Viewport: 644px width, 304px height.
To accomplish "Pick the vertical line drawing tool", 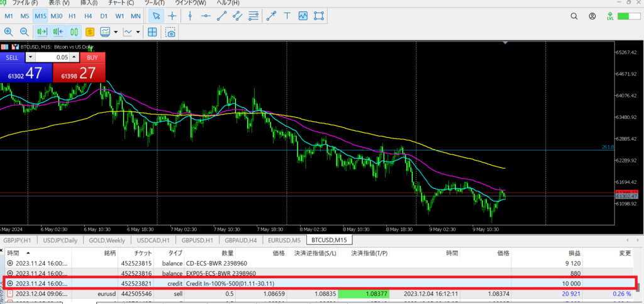I will coord(189,15).
